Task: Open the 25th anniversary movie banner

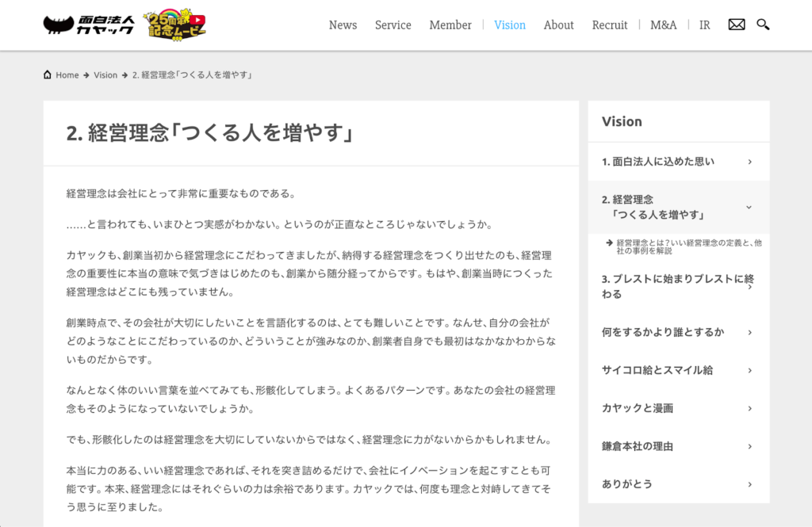Action: click(176, 25)
